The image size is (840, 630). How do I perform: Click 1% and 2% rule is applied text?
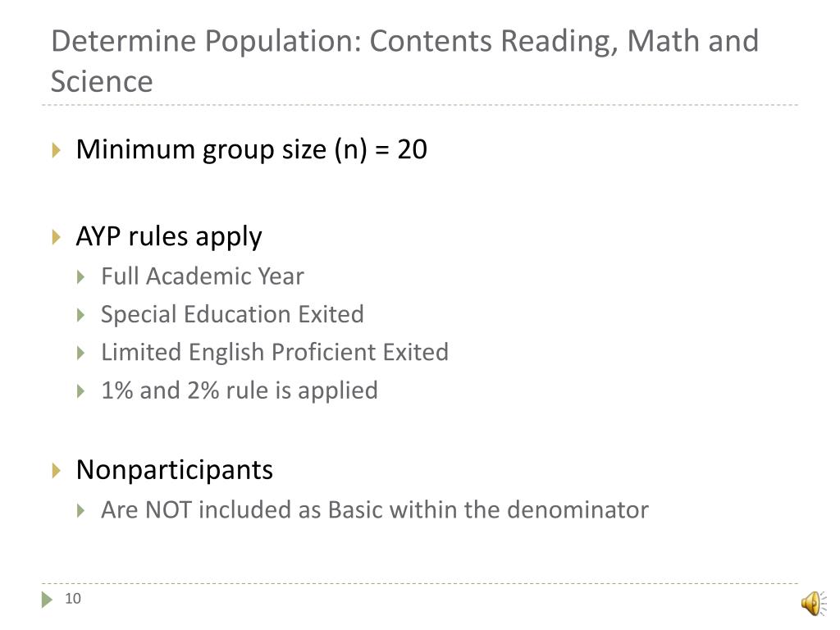click(x=240, y=390)
